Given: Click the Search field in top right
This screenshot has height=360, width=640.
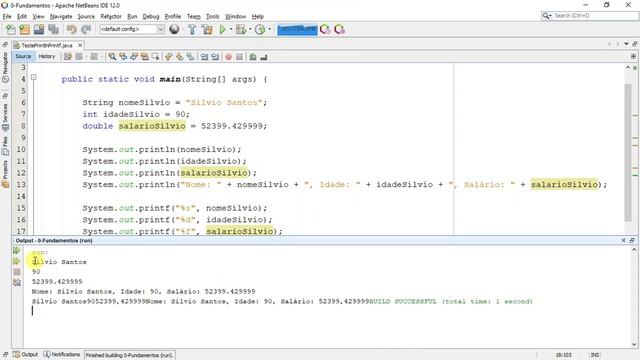Looking at the screenshot, I should point(590,16).
